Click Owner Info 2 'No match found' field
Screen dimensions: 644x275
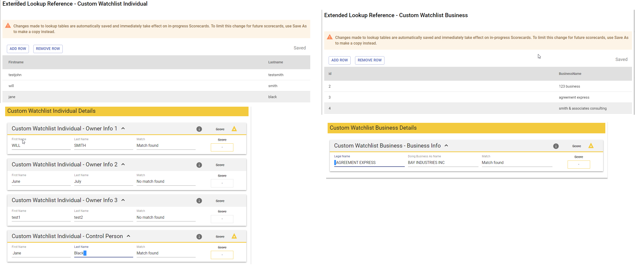click(166, 182)
